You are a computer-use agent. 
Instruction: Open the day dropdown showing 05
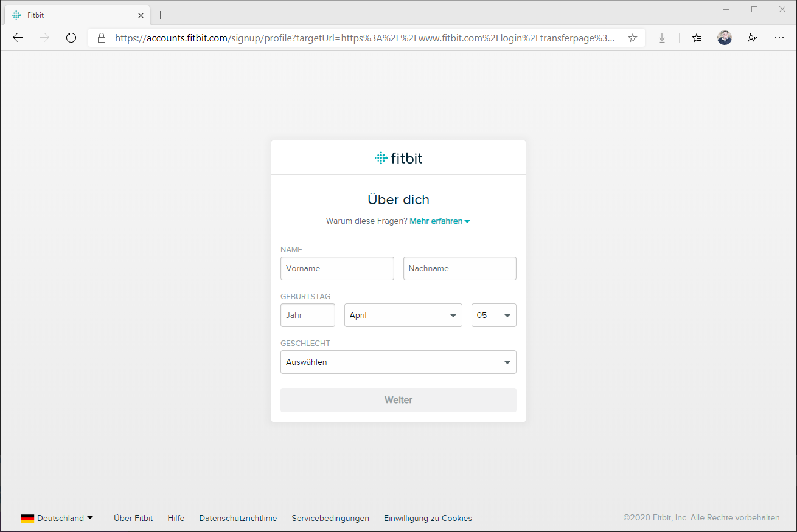[x=493, y=316]
